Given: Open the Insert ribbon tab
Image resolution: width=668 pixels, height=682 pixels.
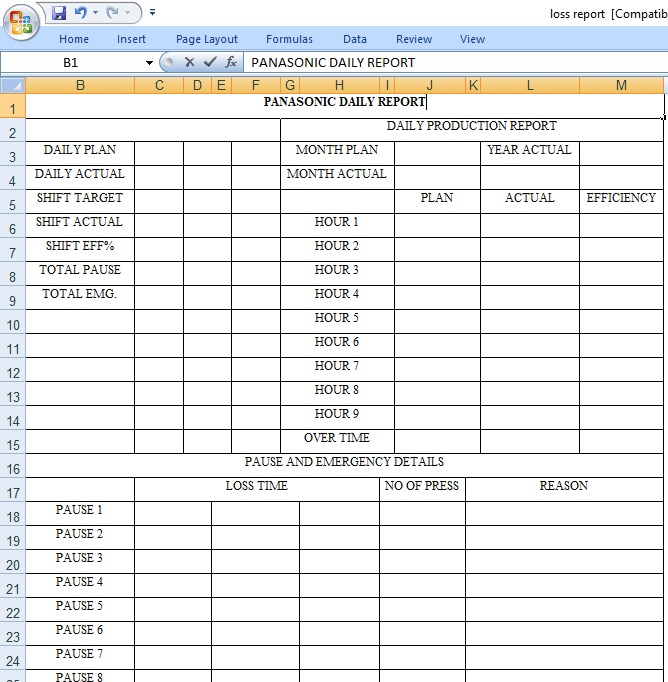Looking at the screenshot, I should coord(131,39).
